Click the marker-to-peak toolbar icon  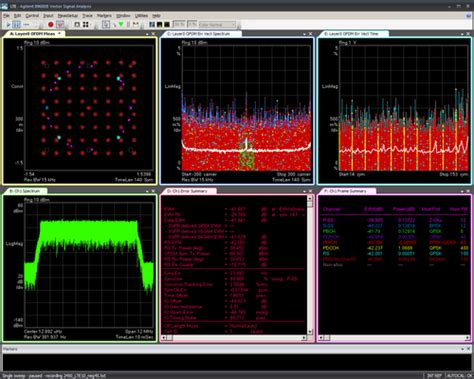pyautogui.click(x=136, y=25)
